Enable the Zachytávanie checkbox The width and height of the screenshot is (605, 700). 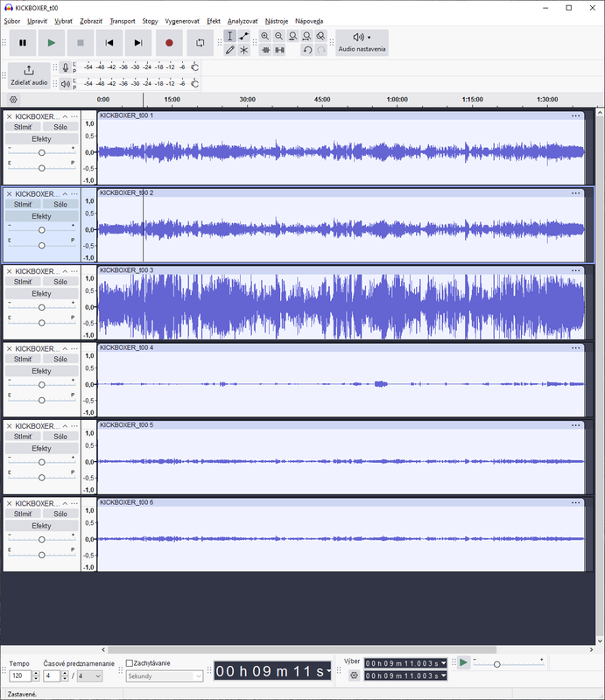click(130, 663)
